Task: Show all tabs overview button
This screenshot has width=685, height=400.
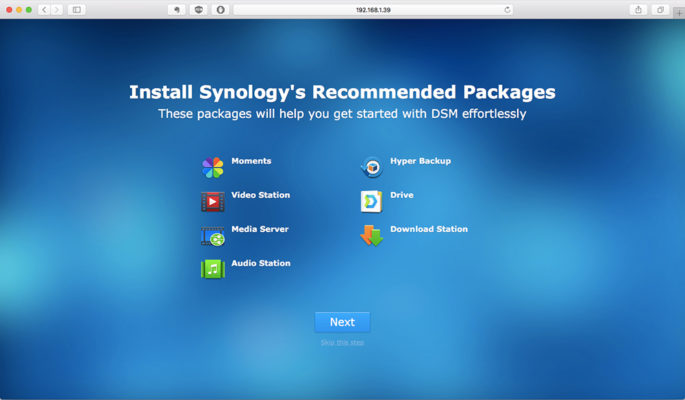Action: (x=660, y=10)
